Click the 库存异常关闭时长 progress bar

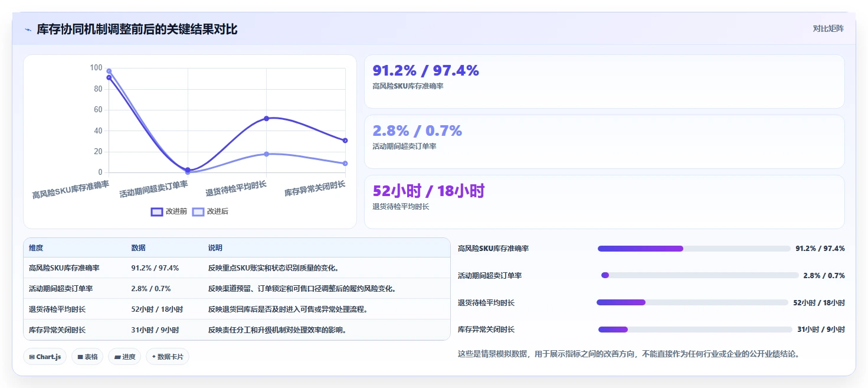click(695, 330)
